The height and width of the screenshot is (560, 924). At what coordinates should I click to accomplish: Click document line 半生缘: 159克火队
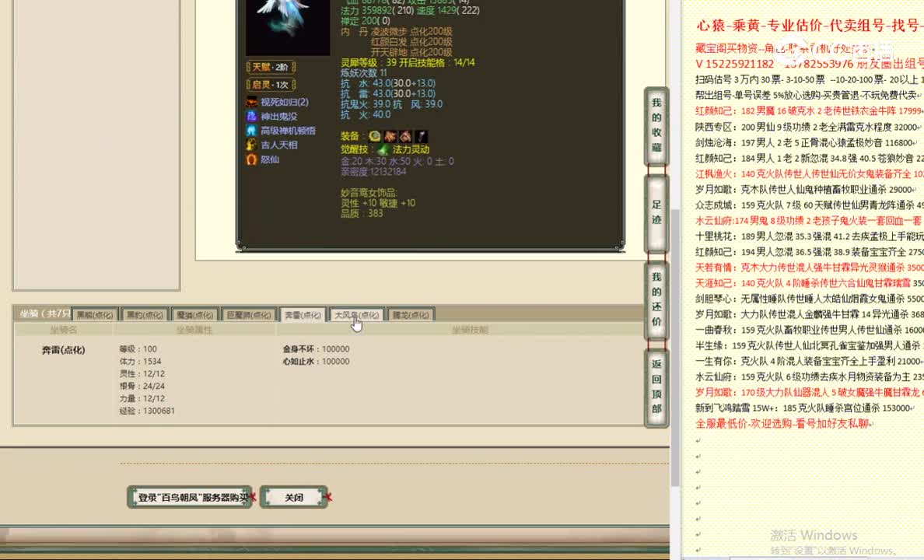(810, 345)
